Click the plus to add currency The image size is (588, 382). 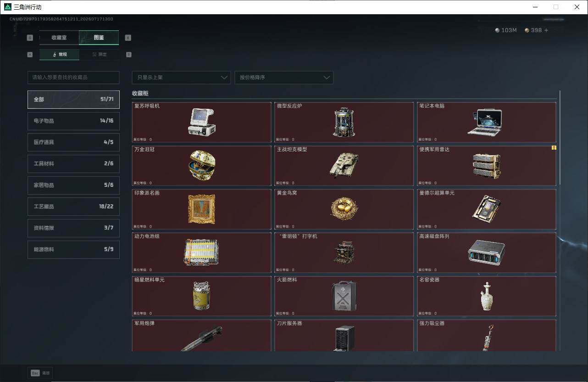546,30
